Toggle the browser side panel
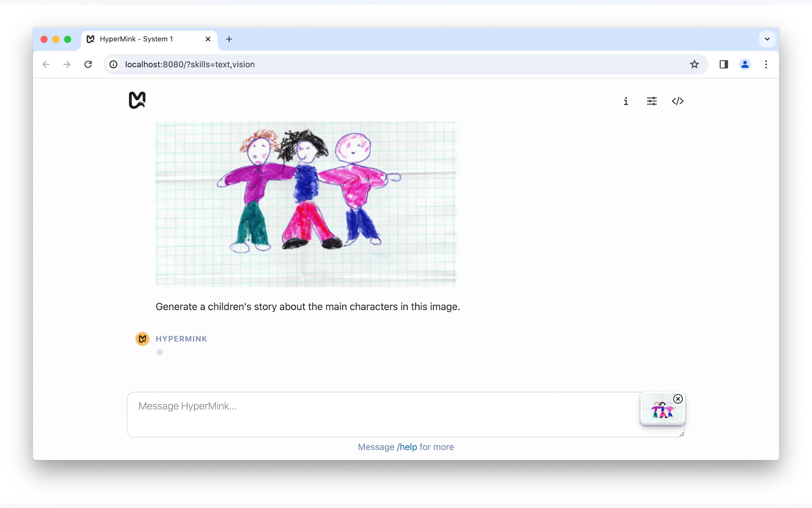Image resolution: width=812 pixels, height=508 pixels. [x=723, y=64]
